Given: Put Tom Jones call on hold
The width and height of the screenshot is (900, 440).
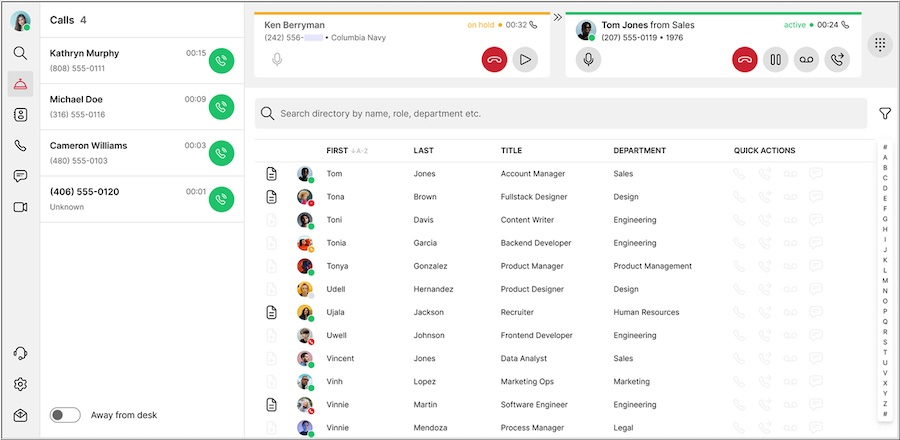Looking at the screenshot, I should click(775, 60).
